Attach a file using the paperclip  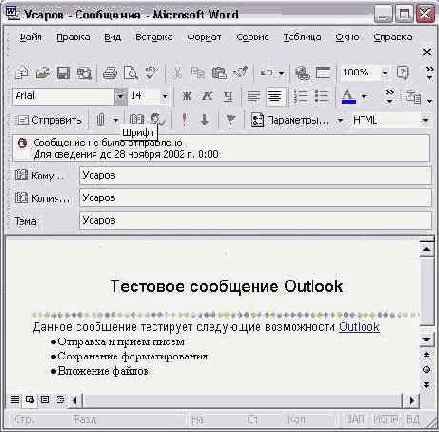(x=101, y=120)
